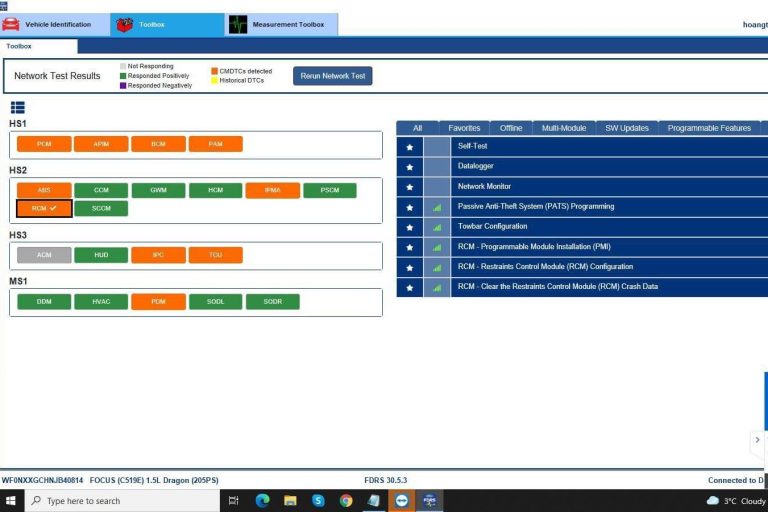This screenshot has height=512, width=768.
Task: Open Clear the RCM Crash Data
Action: tap(609, 287)
